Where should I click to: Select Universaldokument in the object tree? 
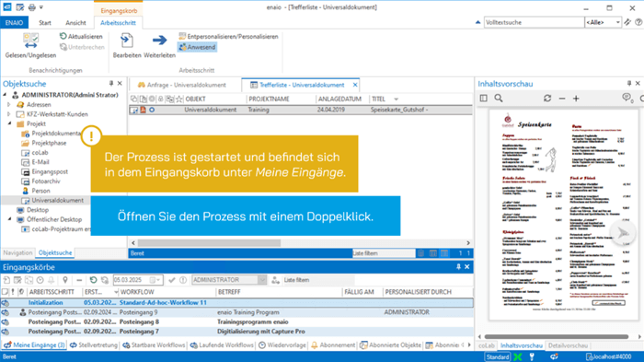click(57, 200)
